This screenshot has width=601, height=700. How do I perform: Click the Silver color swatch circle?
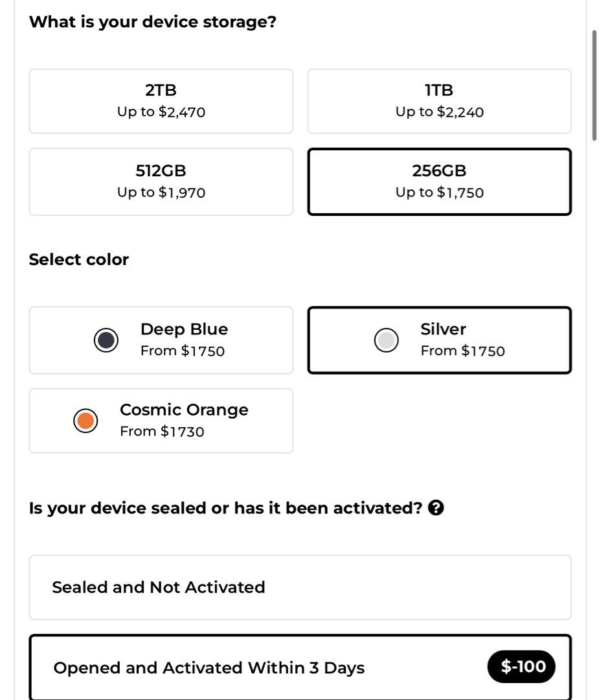(386, 340)
